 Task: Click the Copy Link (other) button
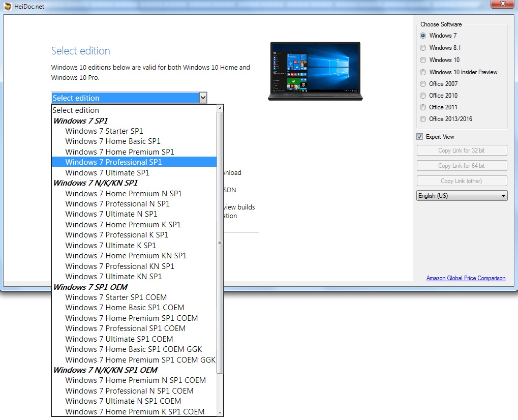click(x=462, y=181)
